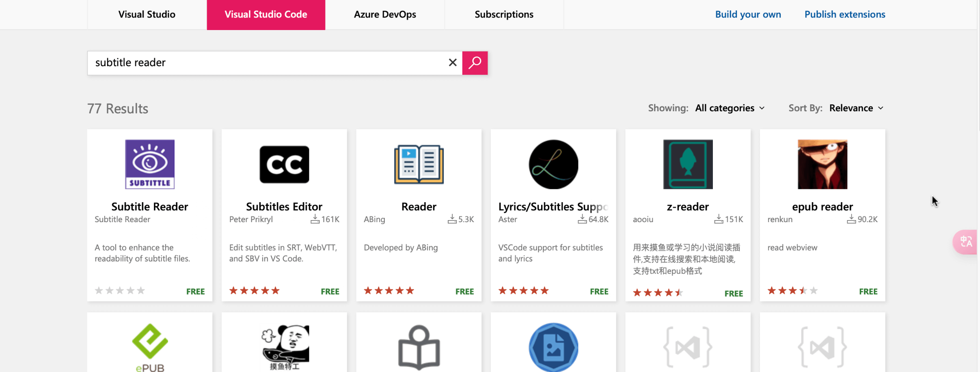This screenshot has width=980, height=372.
Task: Open the Subtitle Reader eye icon
Action: [150, 164]
